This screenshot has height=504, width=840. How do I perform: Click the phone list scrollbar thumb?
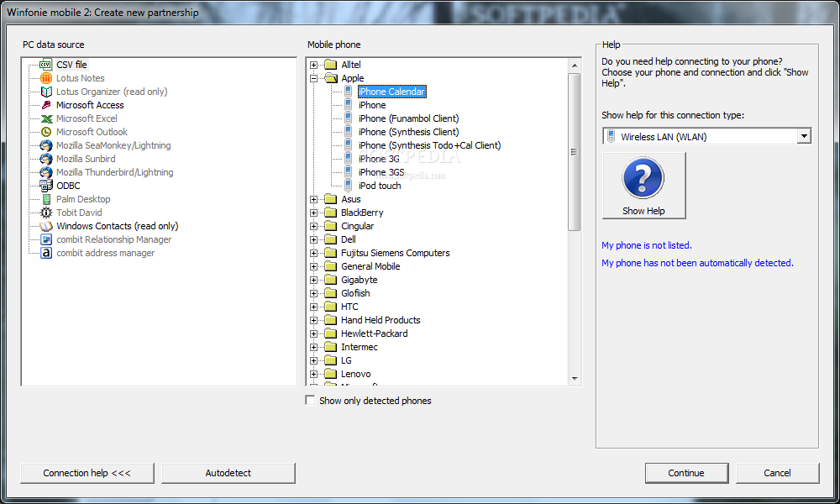click(575, 152)
